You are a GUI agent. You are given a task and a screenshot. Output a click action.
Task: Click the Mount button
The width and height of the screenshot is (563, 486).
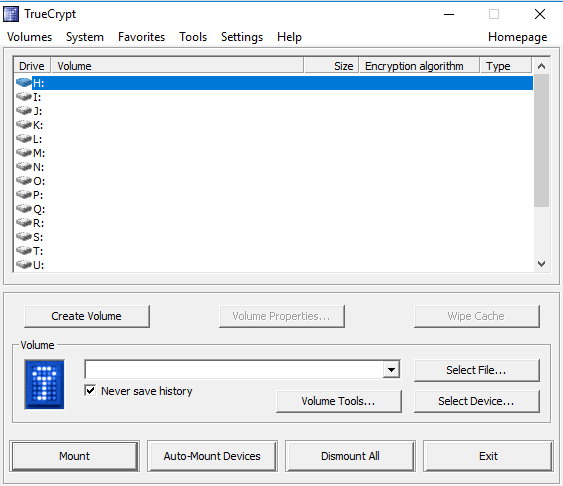(74, 456)
